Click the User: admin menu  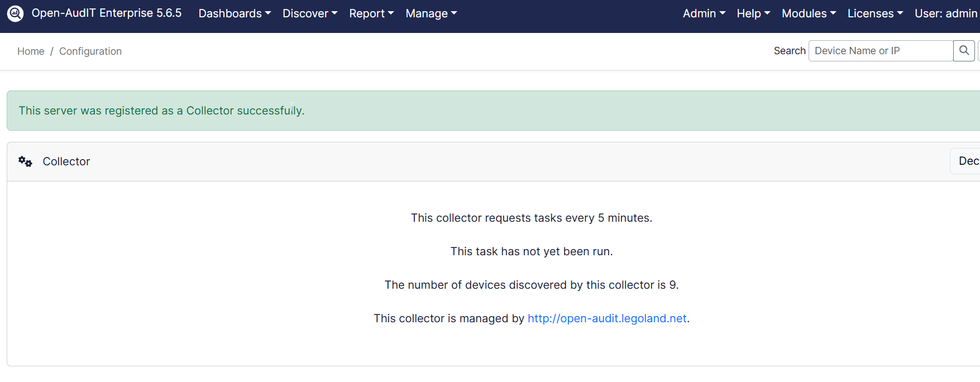[945, 13]
